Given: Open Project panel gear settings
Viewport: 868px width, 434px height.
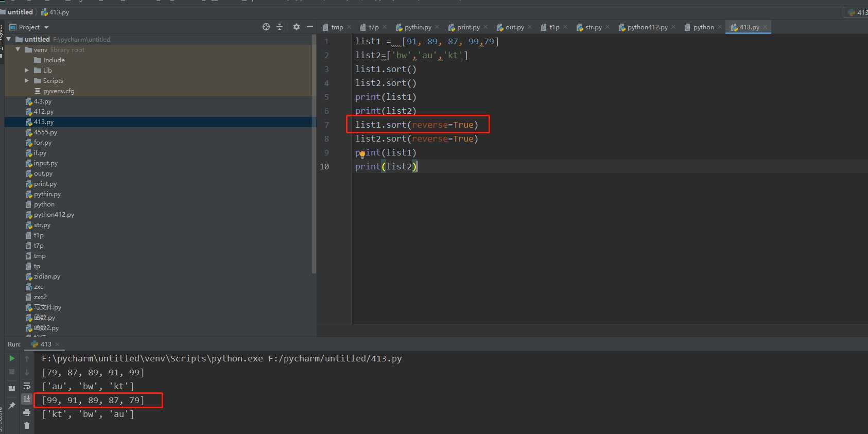Looking at the screenshot, I should [297, 27].
